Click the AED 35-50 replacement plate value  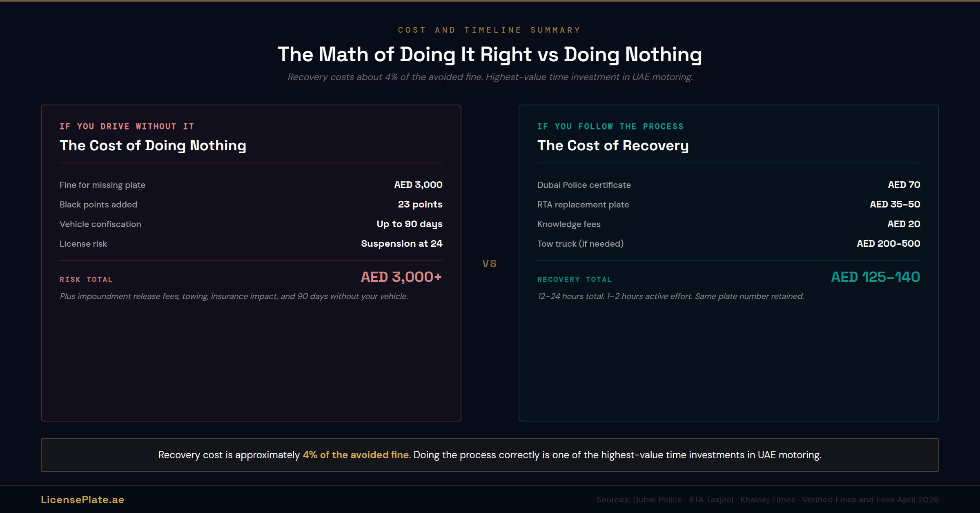coord(895,204)
